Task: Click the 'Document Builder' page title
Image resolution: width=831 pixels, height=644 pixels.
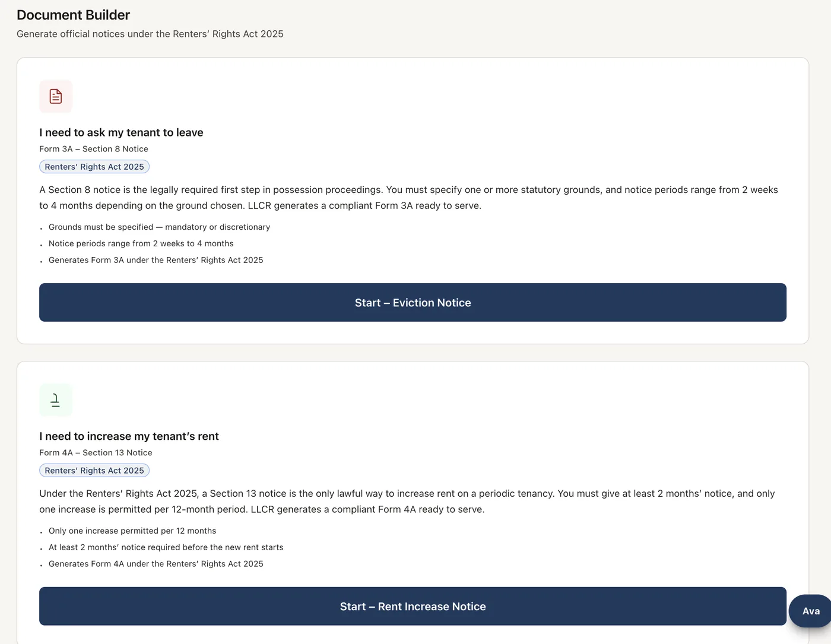Action: 73,15
